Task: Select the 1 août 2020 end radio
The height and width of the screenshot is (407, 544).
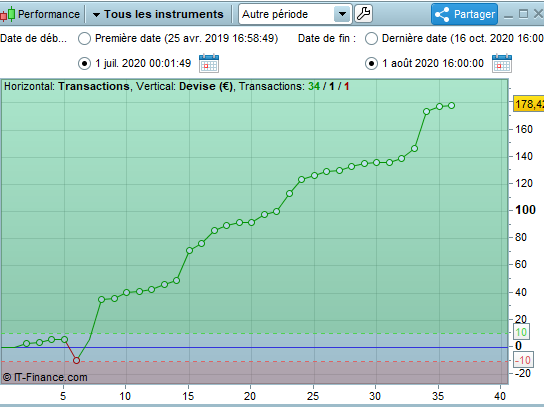Action: pyautogui.click(x=371, y=64)
